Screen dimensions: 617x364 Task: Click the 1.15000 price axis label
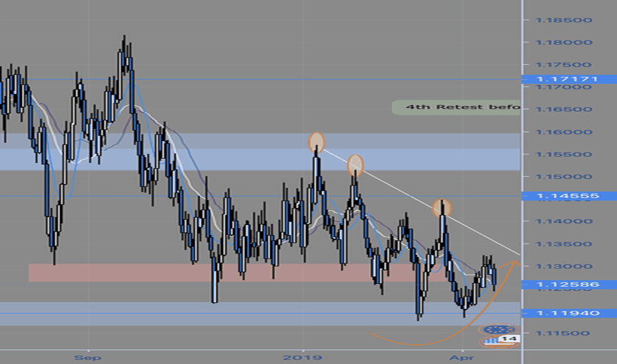(563, 177)
